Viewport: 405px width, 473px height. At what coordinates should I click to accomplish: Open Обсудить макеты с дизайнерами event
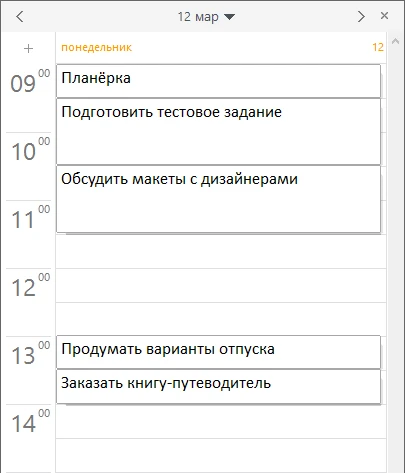(218, 199)
